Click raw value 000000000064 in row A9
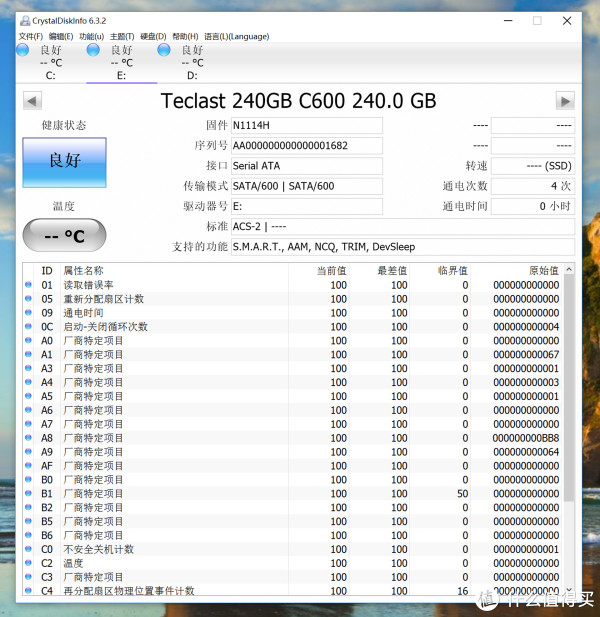Viewport: 600px width, 617px height. [x=526, y=452]
